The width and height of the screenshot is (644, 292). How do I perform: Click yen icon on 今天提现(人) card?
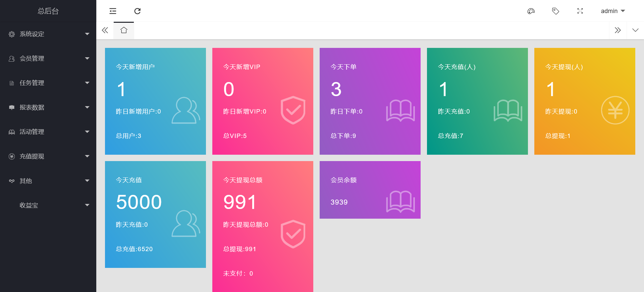[x=615, y=110]
